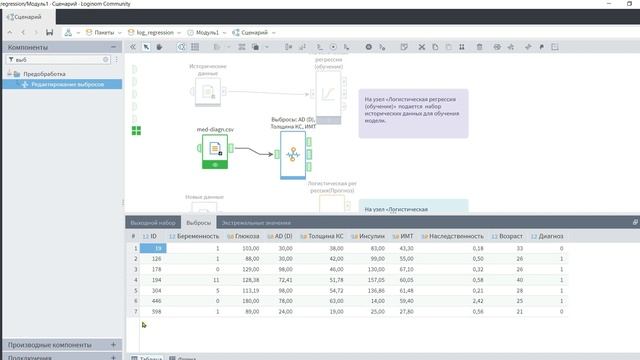The height and width of the screenshot is (360, 640).
Task: Go up one level with navigation arrow
Action: coord(10,32)
